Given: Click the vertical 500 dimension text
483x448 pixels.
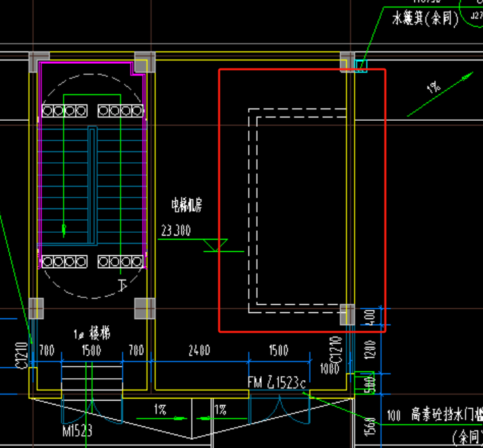Looking at the screenshot, I should click(x=369, y=384).
